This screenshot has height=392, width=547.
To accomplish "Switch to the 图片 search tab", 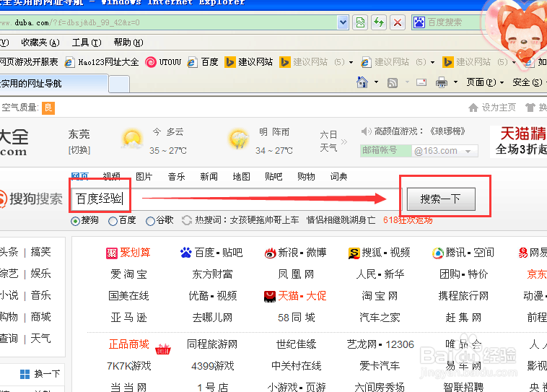I will click(x=144, y=177).
